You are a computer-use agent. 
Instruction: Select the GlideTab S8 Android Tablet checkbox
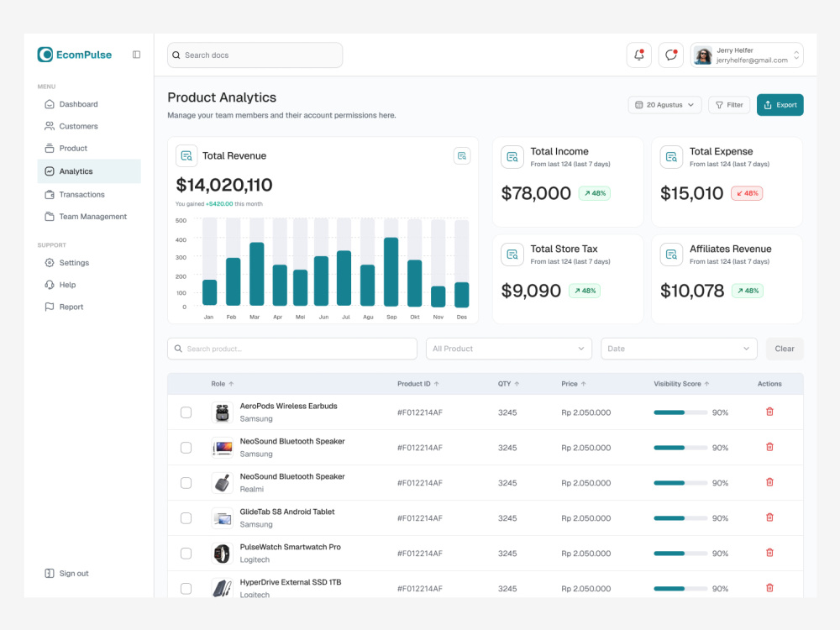[x=186, y=518]
